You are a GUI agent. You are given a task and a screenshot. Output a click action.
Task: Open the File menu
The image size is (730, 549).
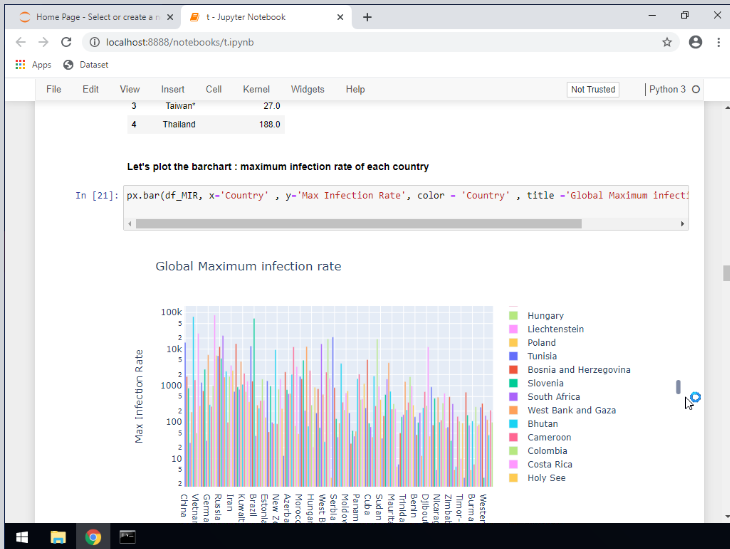click(54, 89)
